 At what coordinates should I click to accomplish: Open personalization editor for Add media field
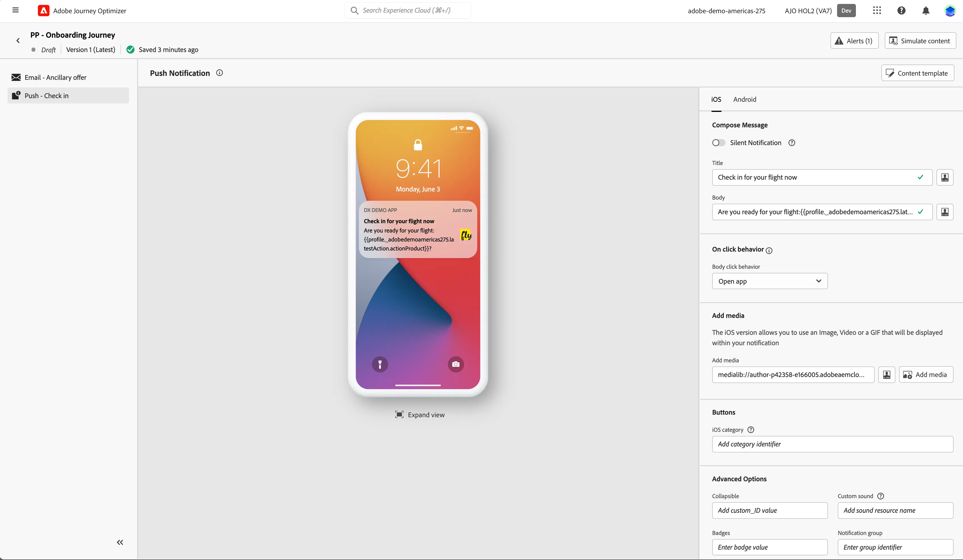click(x=887, y=375)
